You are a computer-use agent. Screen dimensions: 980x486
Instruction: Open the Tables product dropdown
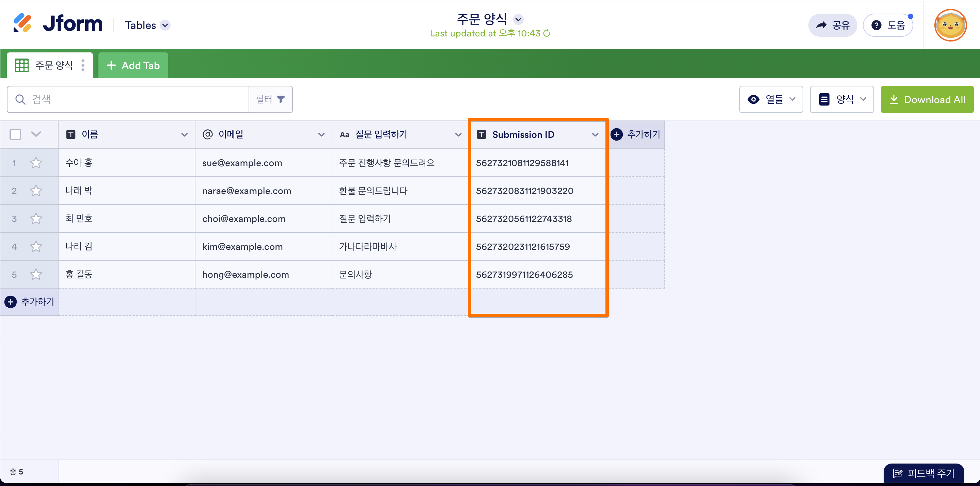coord(165,26)
